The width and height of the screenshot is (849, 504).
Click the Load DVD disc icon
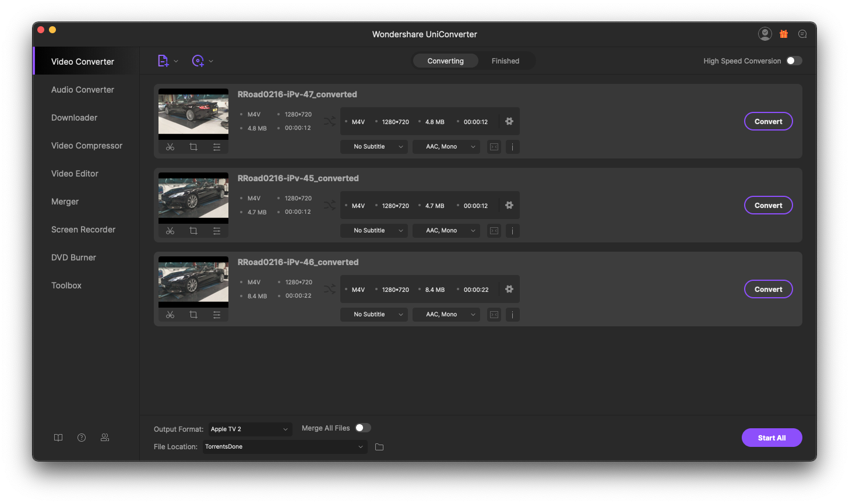pyautogui.click(x=198, y=61)
